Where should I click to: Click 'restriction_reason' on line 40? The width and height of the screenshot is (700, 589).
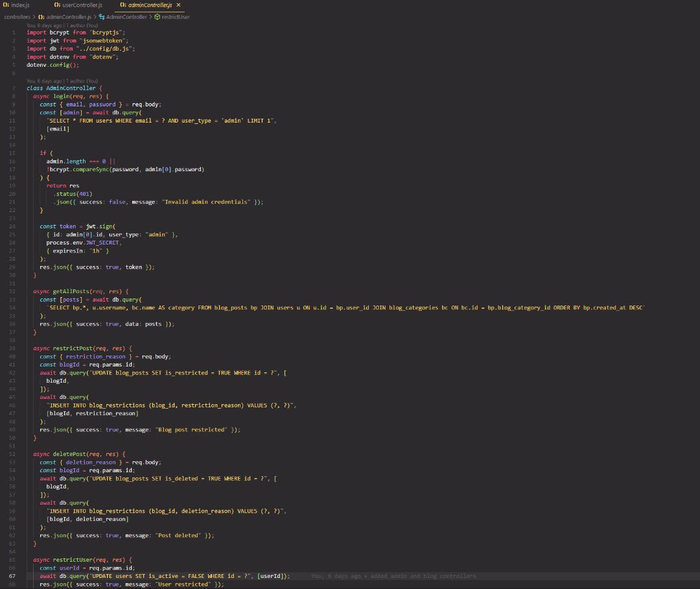click(95, 357)
